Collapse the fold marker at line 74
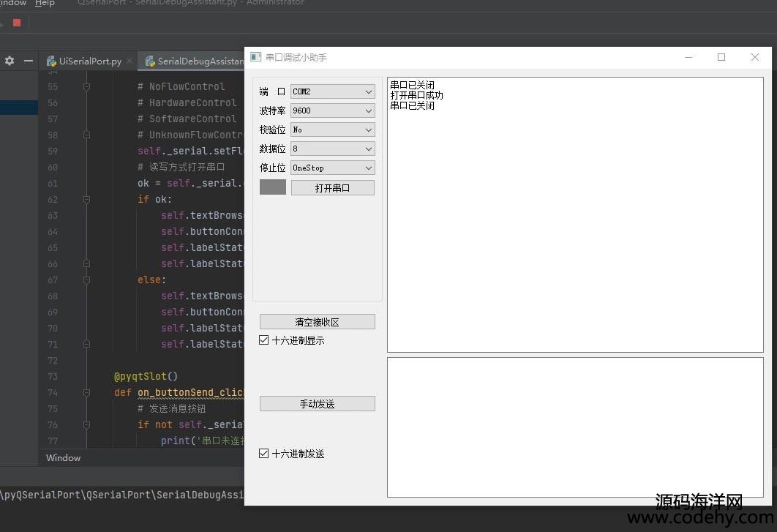777x532 pixels. pyautogui.click(x=86, y=392)
